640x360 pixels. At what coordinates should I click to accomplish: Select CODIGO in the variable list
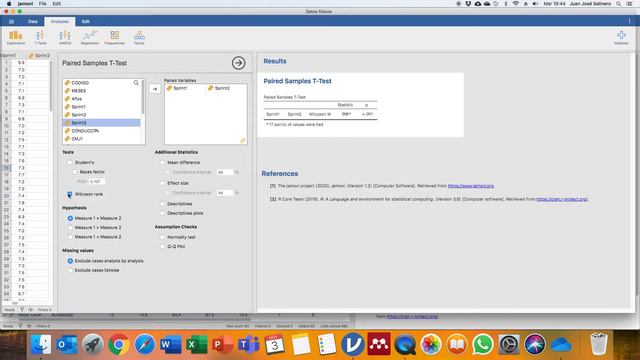point(102,83)
